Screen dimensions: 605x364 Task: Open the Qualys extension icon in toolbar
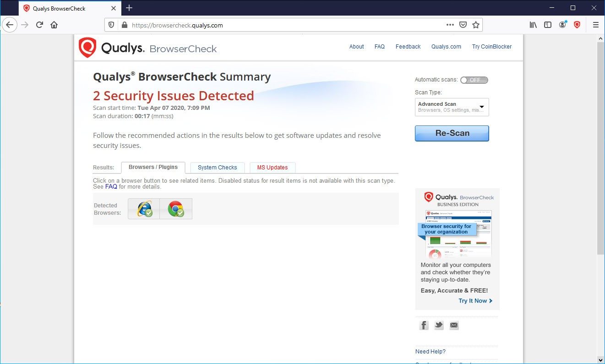(x=577, y=25)
